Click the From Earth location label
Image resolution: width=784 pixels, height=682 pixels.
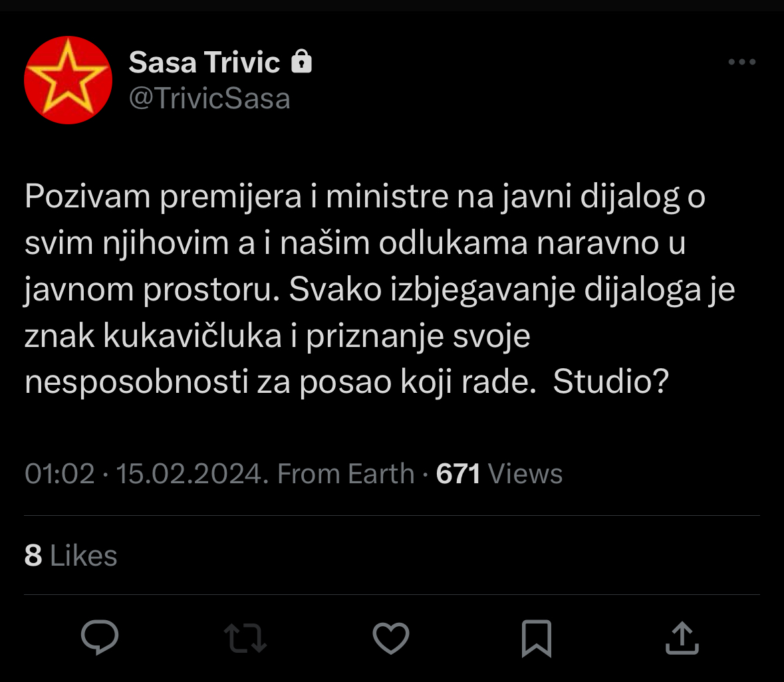click(x=346, y=474)
